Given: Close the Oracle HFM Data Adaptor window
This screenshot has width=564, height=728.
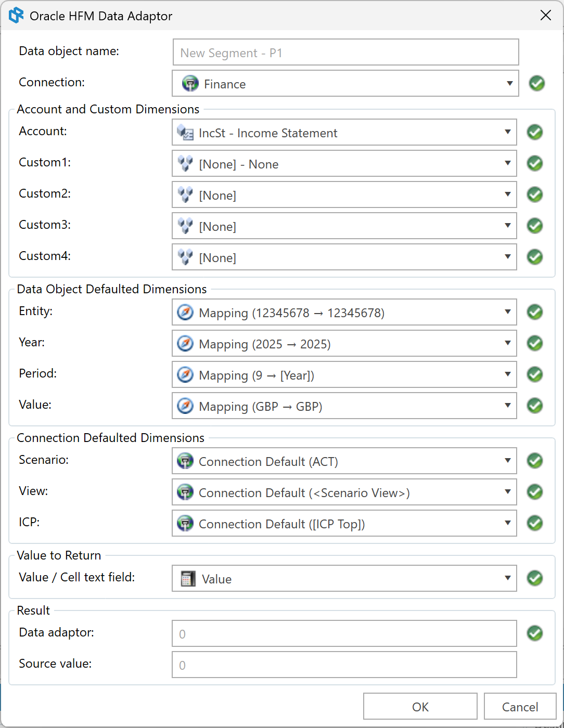Looking at the screenshot, I should click(x=546, y=16).
